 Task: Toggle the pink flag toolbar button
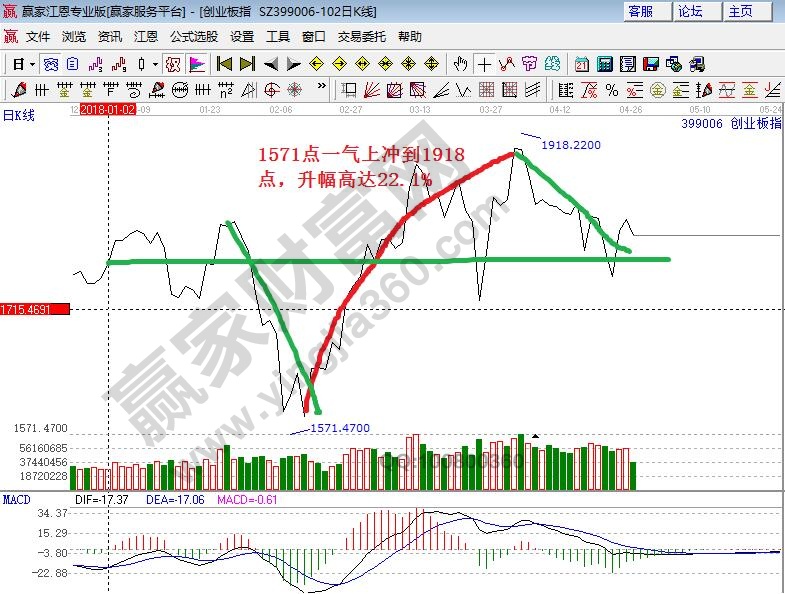[197, 64]
